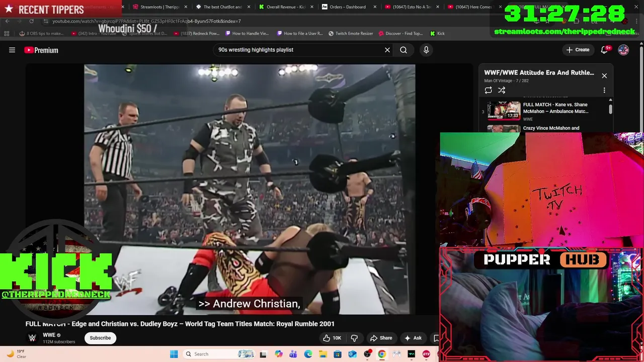Launch Microsoft Edge from the taskbar

308,354
